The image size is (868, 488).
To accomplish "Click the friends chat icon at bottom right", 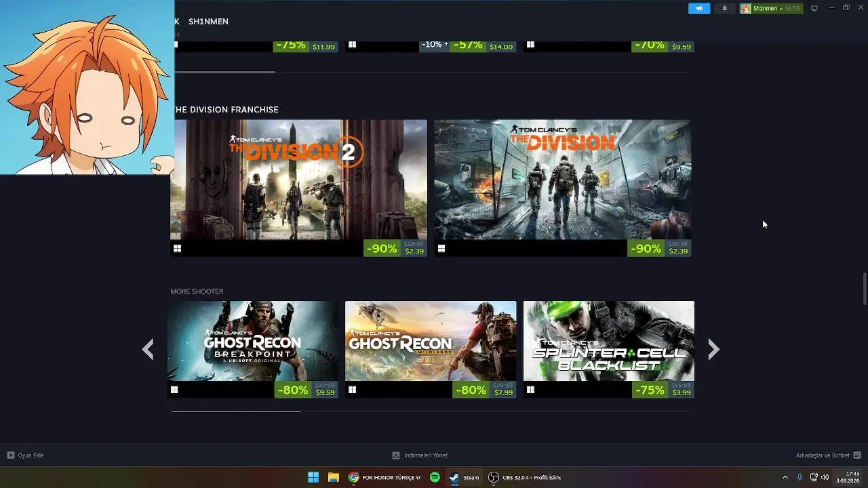I will (857, 455).
